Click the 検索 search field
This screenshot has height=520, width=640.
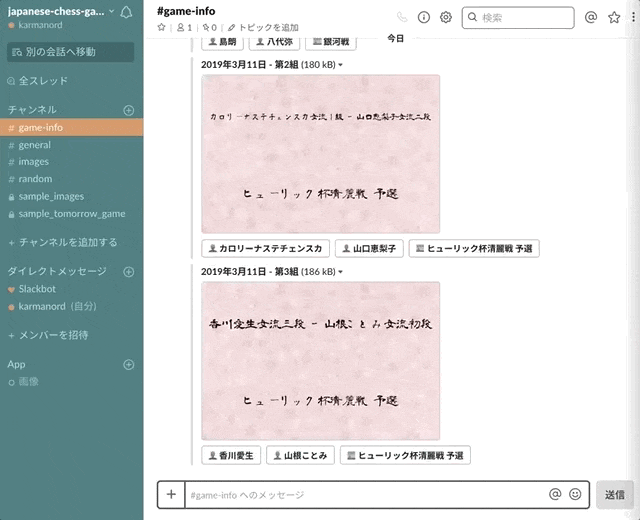click(x=518, y=18)
